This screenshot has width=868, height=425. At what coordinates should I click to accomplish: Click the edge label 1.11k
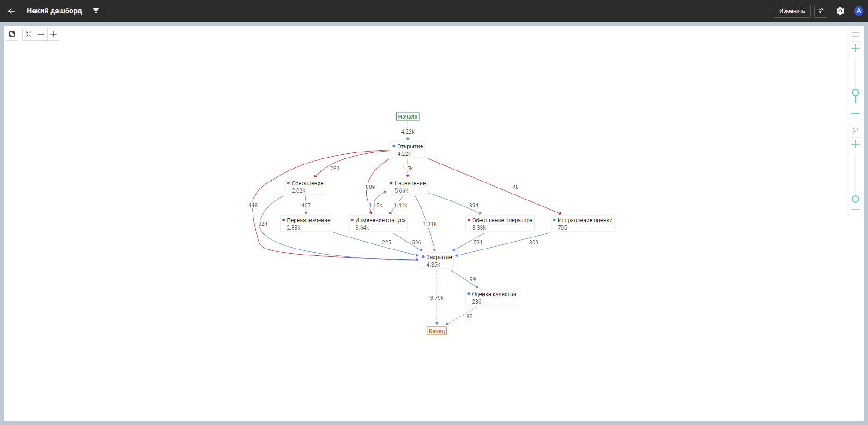430,224
